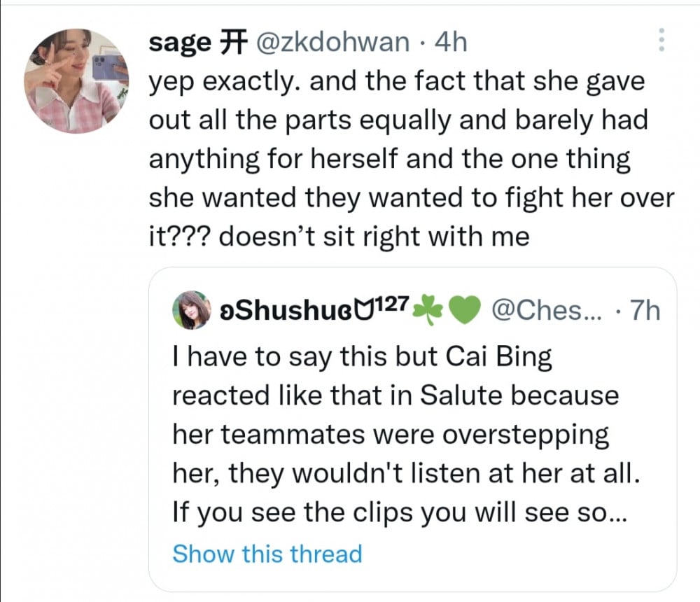Viewport: 700px width, 602px height.
Task: Click the sage display name
Action: 180,43
